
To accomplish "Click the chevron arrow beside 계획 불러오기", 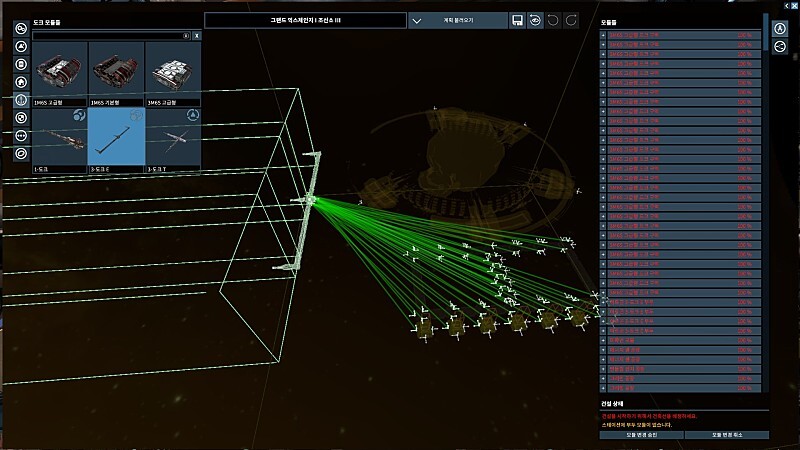I will [417, 21].
